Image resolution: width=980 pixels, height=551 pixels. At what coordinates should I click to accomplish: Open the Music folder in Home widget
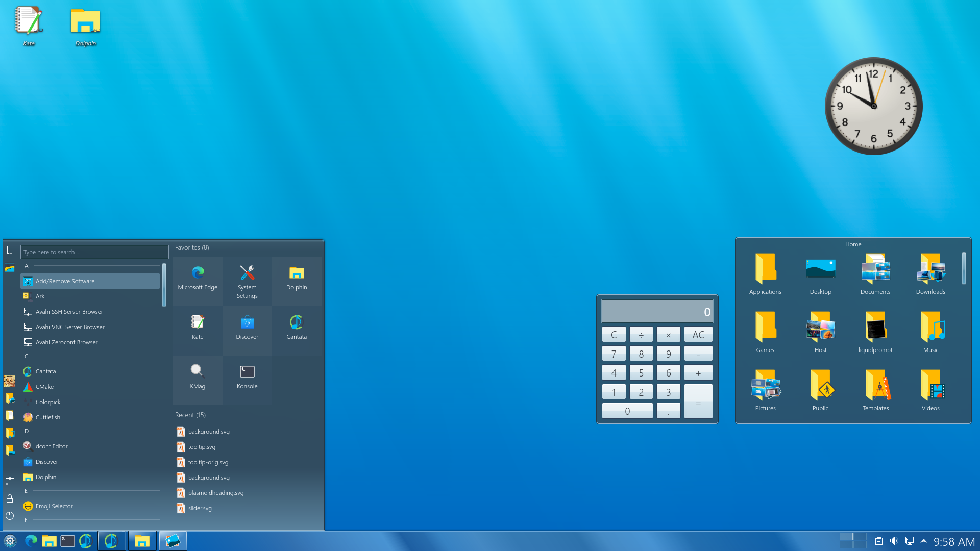[x=930, y=332]
